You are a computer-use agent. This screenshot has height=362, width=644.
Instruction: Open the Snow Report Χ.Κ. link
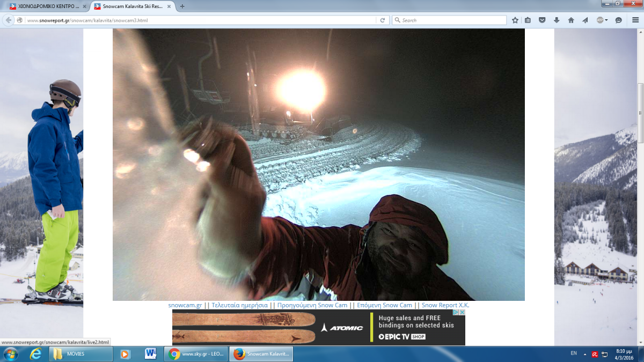tap(445, 305)
